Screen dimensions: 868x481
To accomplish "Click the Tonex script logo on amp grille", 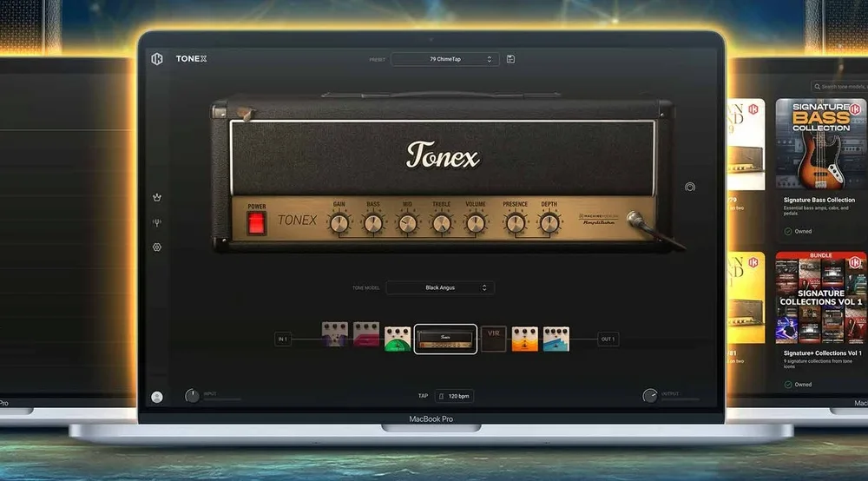I will coord(443,155).
